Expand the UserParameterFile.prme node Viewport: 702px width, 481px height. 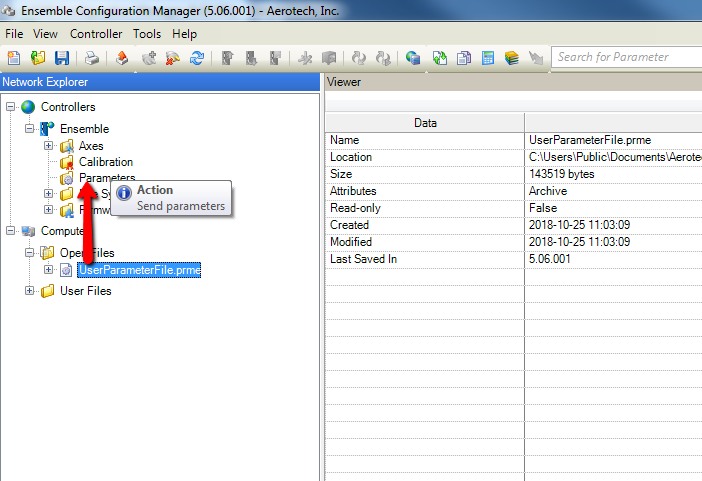(x=49, y=270)
